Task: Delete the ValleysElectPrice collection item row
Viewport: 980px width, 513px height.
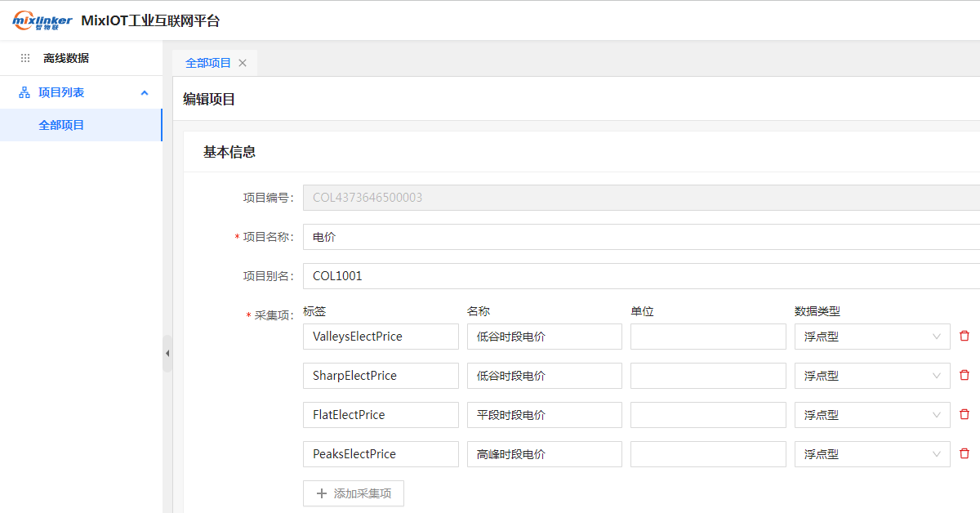Action: click(x=964, y=337)
